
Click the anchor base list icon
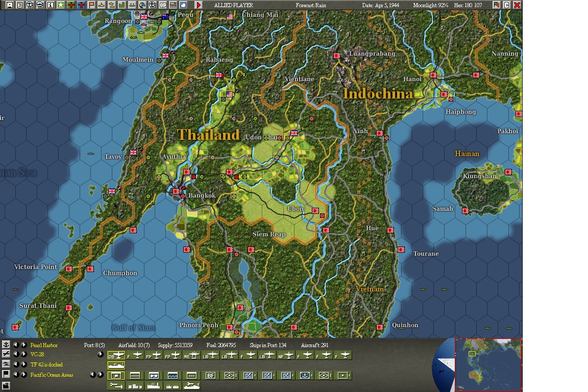point(6,345)
